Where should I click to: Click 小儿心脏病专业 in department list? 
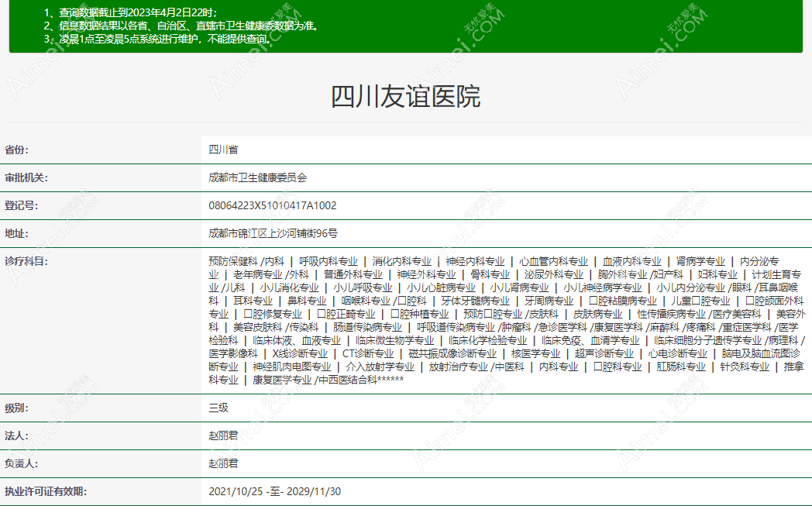[441, 288]
